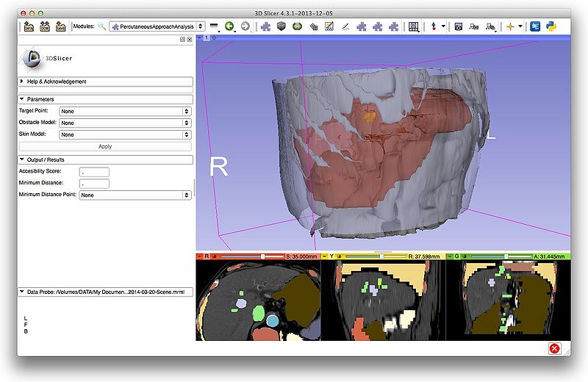Open the Python interactor icon
Image resolution: width=588 pixels, height=382 pixels.
[x=550, y=26]
